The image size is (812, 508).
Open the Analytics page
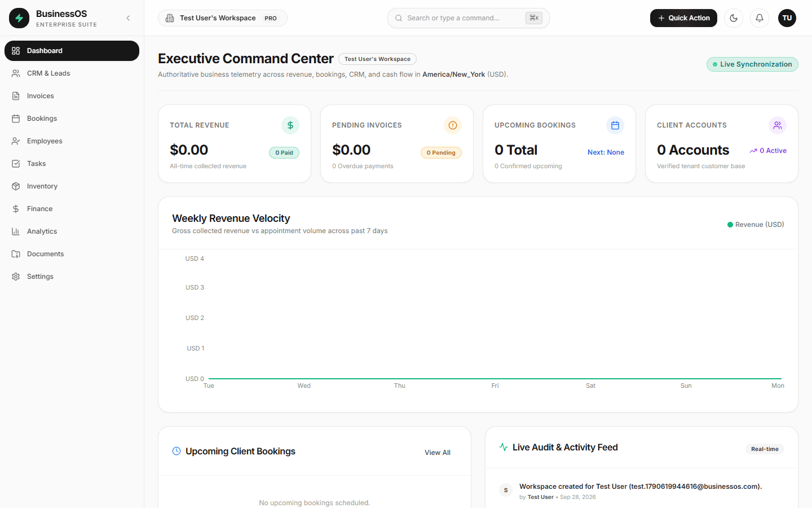click(72, 231)
